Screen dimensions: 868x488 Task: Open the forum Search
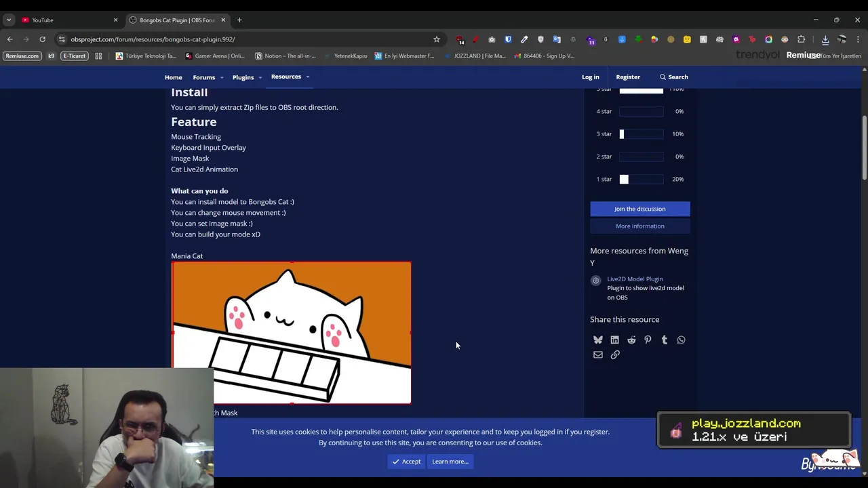point(674,77)
